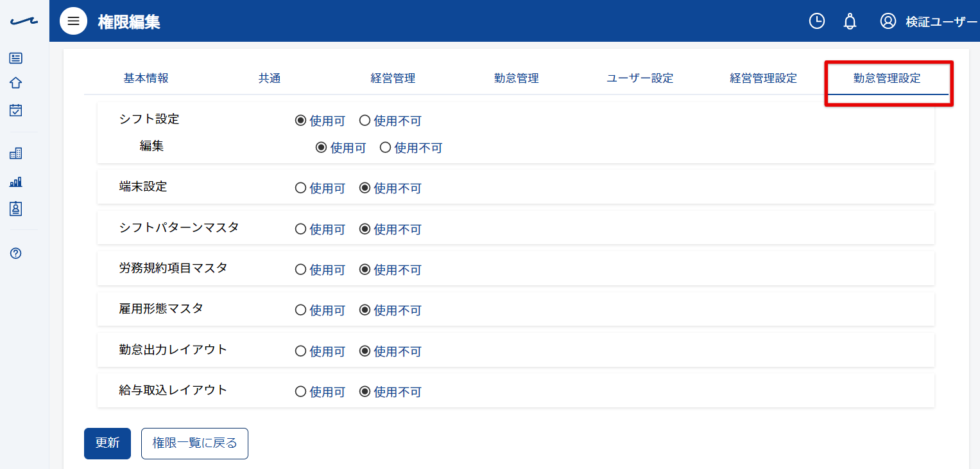Click the app logo in sidebar
This screenshot has width=980, height=469.
point(24,22)
